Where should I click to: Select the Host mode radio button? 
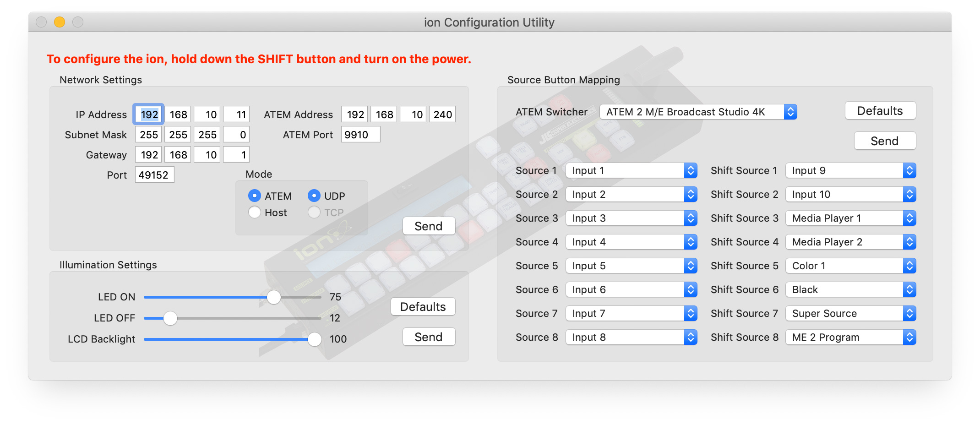click(255, 212)
